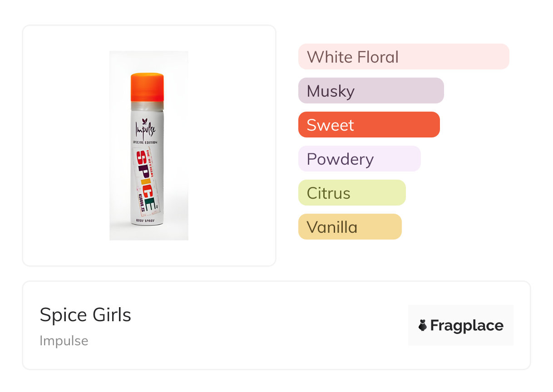Viewport: 553px width, 392px height.
Task: Select the Powdery accord bar
Action: [x=359, y=159]
